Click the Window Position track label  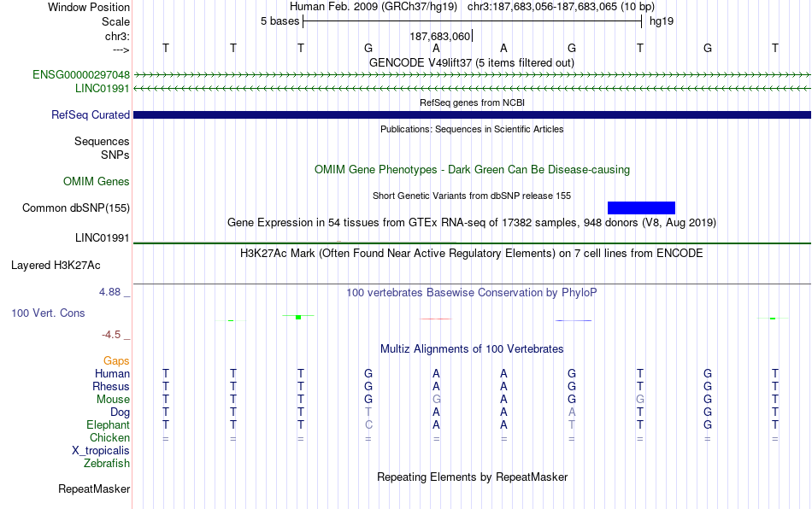coord(89,7)
